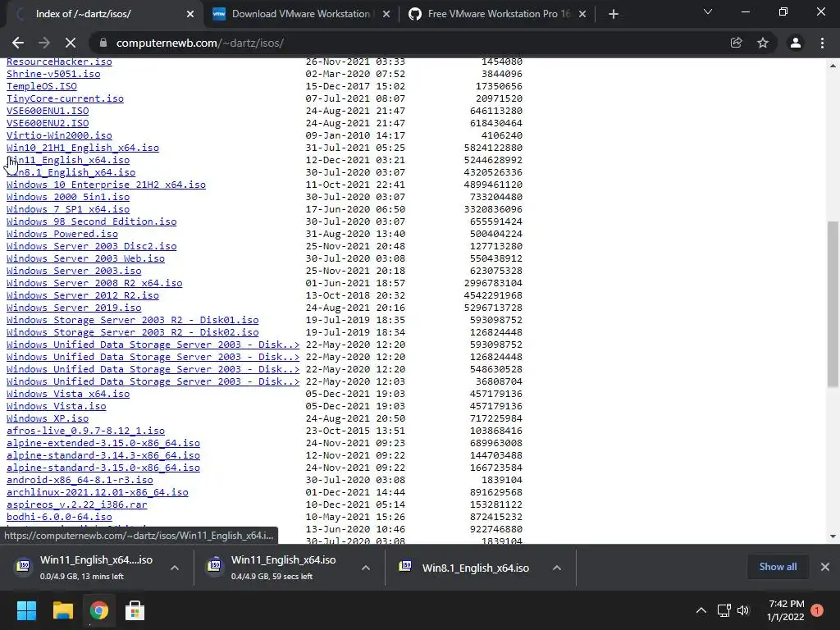Show all downloads
The image size is (840, 630).
778,567
